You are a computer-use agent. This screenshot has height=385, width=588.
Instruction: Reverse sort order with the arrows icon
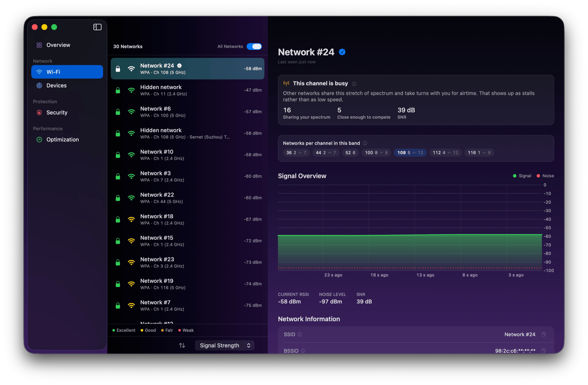[182, 345]
